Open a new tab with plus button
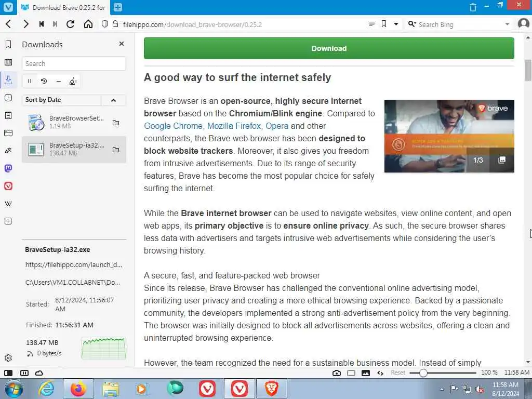 (118, 7)
